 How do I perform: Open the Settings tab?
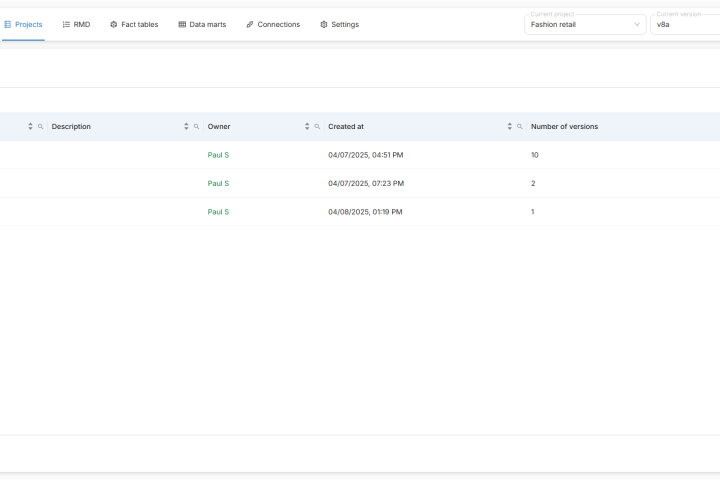click(339, 24)
